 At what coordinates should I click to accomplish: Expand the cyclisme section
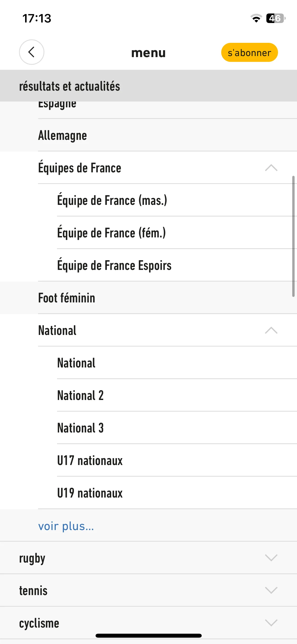(271, 623)
